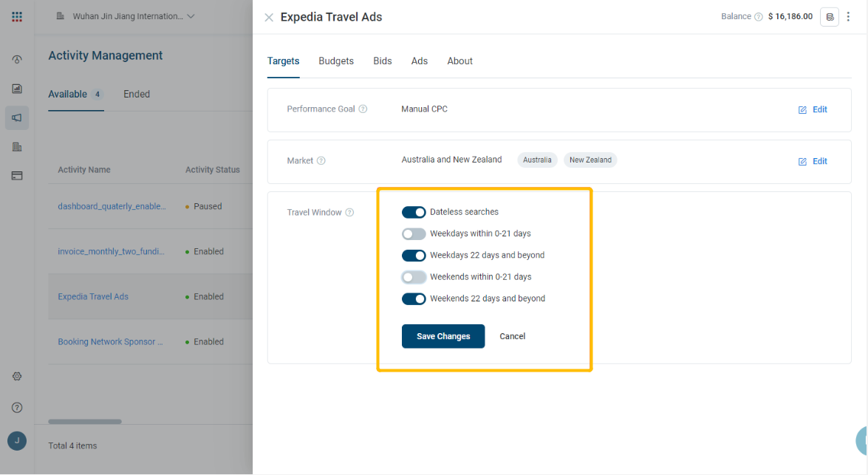Switch to the Ads tab
Viewport: 868px width, 475px height.
click(x=419, y=61)
